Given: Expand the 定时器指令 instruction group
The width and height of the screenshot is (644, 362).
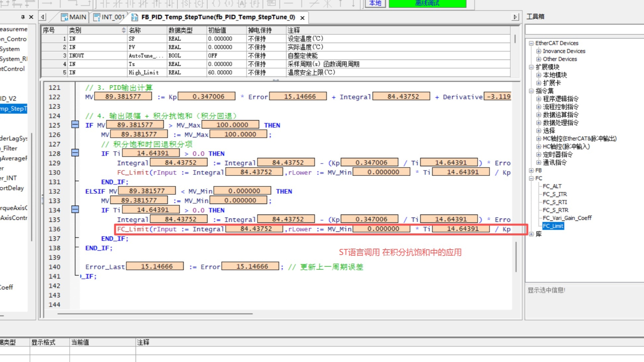Looking at the screenshot, I should click(539, 155).
